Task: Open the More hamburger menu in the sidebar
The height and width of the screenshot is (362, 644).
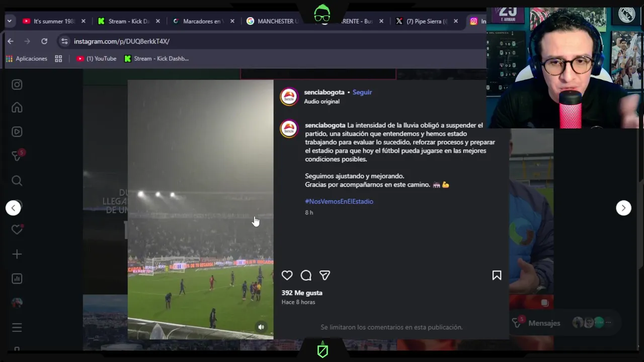Action: (x=17, y=328)
